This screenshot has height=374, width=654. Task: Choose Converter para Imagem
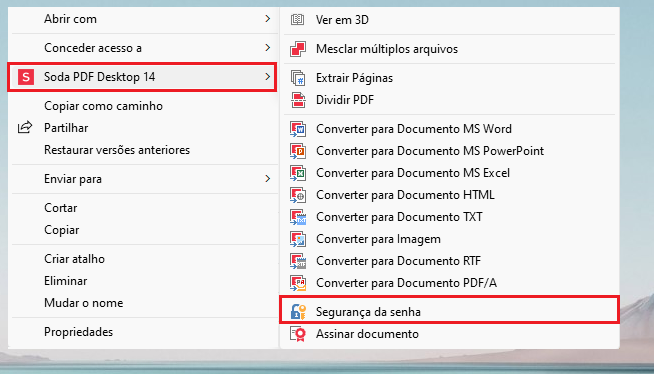450,239
